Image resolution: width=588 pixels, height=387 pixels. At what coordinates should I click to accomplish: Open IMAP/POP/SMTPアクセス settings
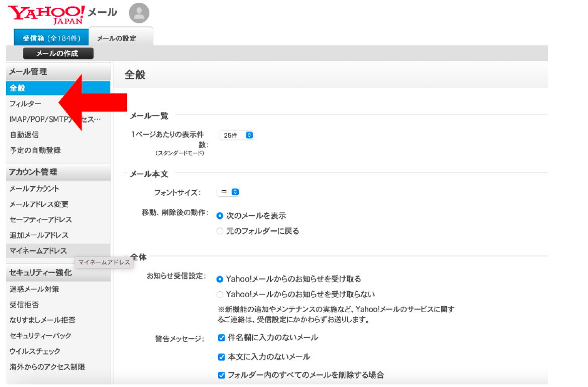pos(54,119)
